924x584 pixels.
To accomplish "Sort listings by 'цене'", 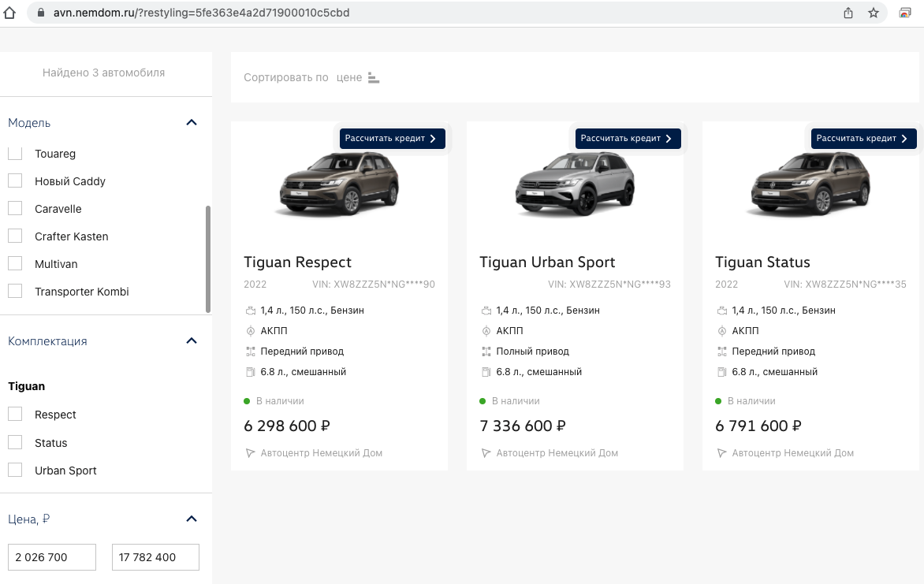I will [x=348, y=77].
